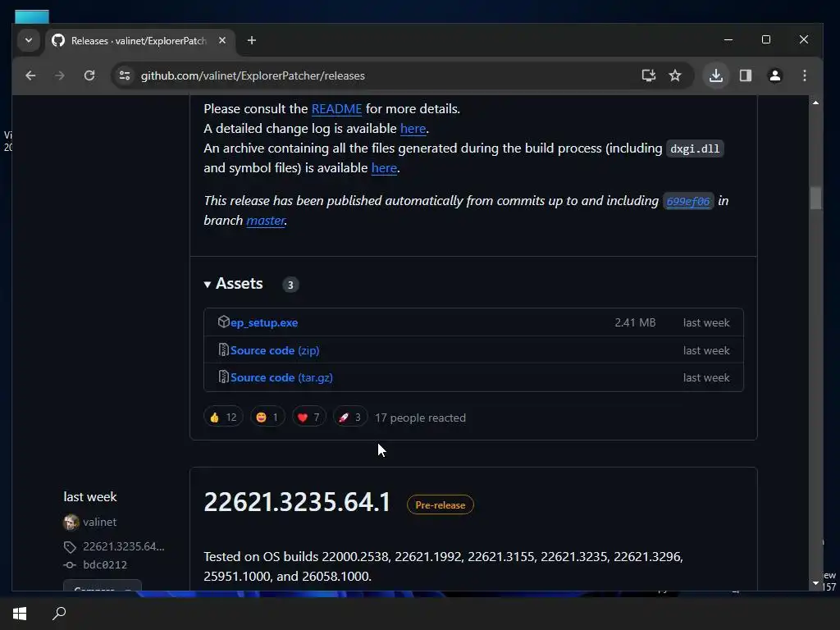
Task: Click the archive icon beside Source code (tar.gz)
Action: tap(223, 377)
